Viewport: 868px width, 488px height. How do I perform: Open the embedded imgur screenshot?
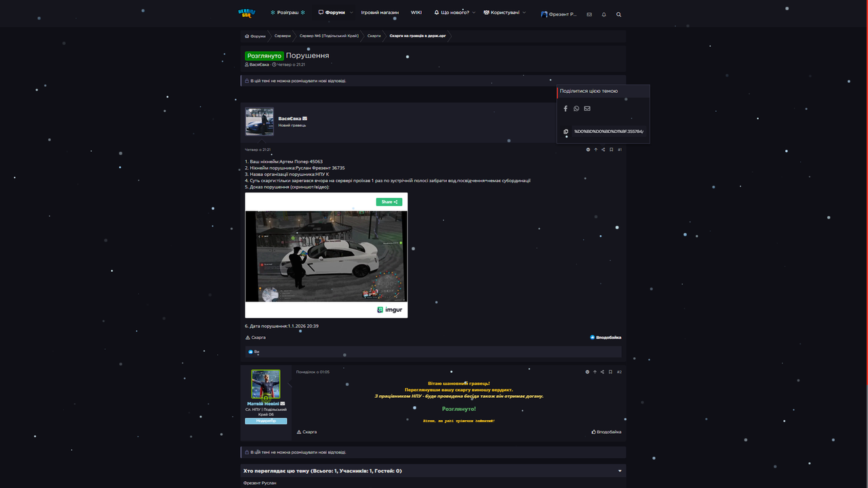326,256
